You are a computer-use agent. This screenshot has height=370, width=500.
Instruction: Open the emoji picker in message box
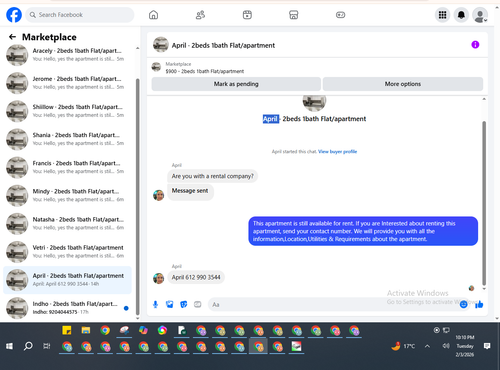click(x=463, y=304)
